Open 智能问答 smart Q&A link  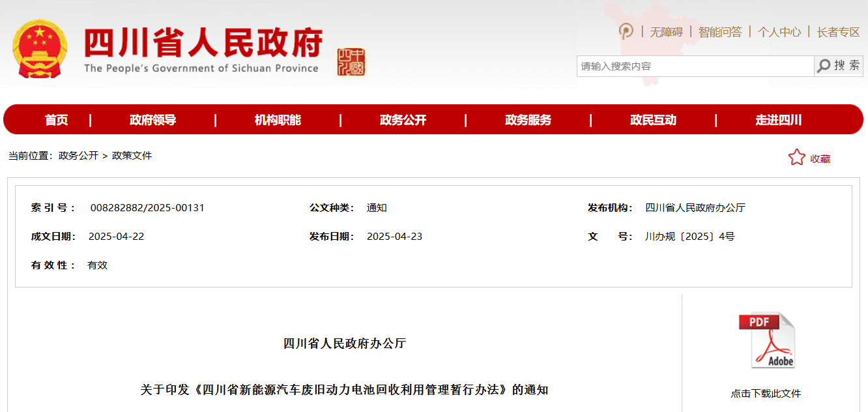720,32
